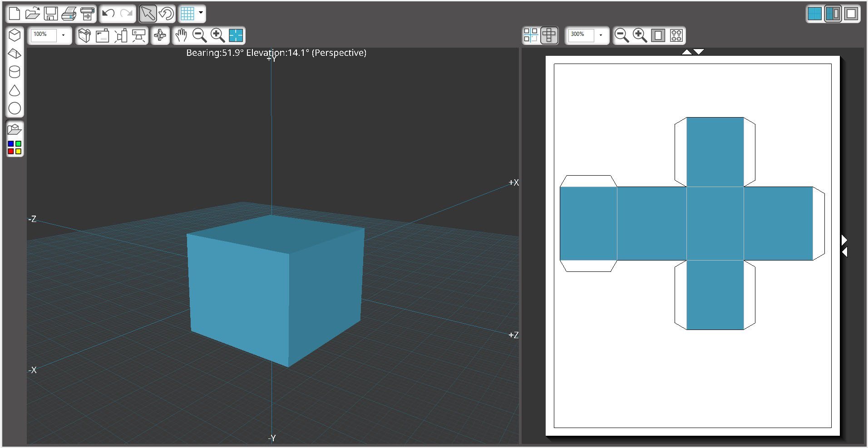Insert a cone shape
This screenshot has height=448, width=868.
click(15, 90)
